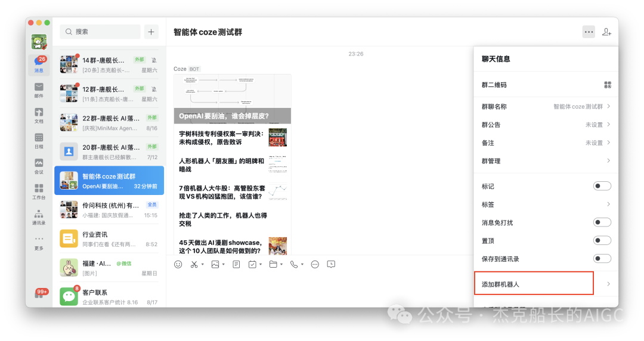Open the screenshot tool dropdown arrow

[203, 265]
